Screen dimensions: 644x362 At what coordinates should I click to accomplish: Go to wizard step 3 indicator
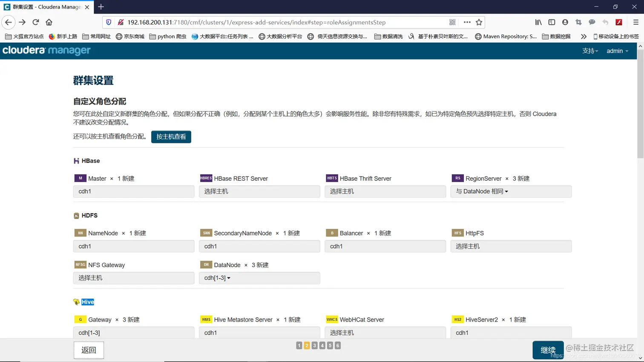point(314,345)
